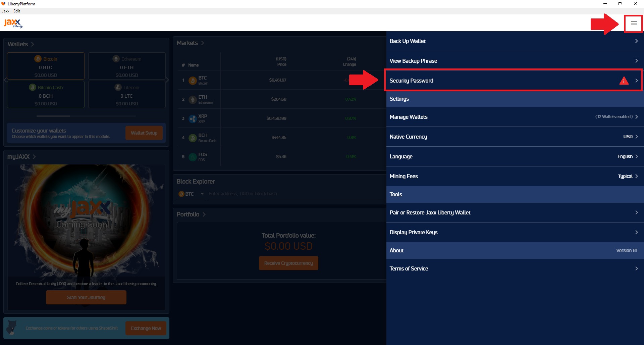The width and height of the screenshot is (644, 345).
Task: Click the ETH coin icon in Markets
Action: pyautogui.click(x=193, y=100)
